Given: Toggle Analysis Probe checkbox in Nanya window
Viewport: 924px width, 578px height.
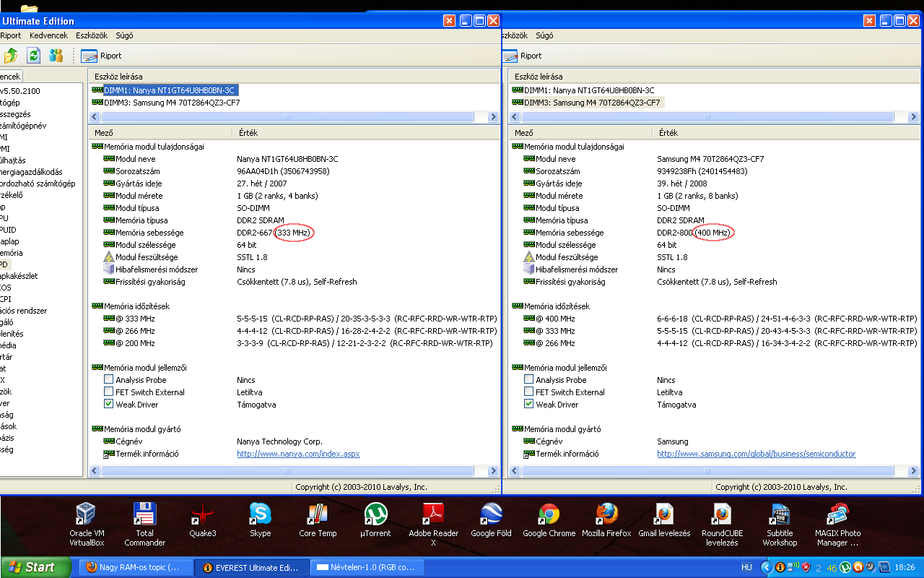Looking at the screenshot, I should tap(108, 379).
